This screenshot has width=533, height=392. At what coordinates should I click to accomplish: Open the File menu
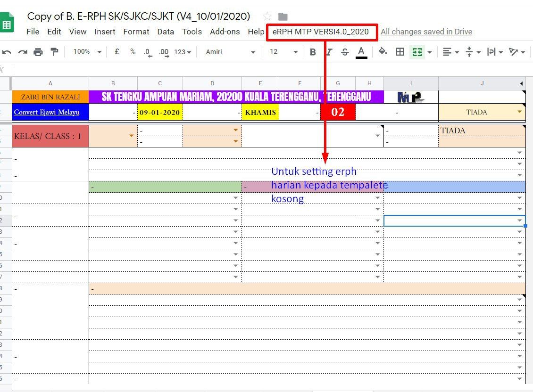pyautogui.click(x=33, y=32)
